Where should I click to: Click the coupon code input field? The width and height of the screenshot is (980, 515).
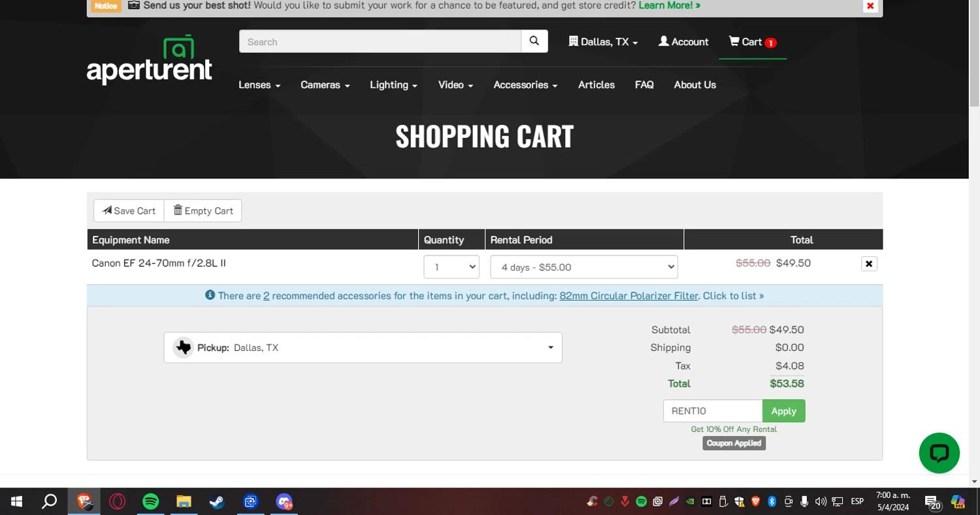point(713,411)
